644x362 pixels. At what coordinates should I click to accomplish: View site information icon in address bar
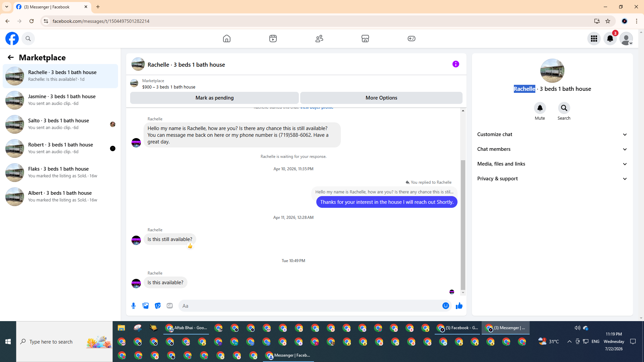click(46, 21)
